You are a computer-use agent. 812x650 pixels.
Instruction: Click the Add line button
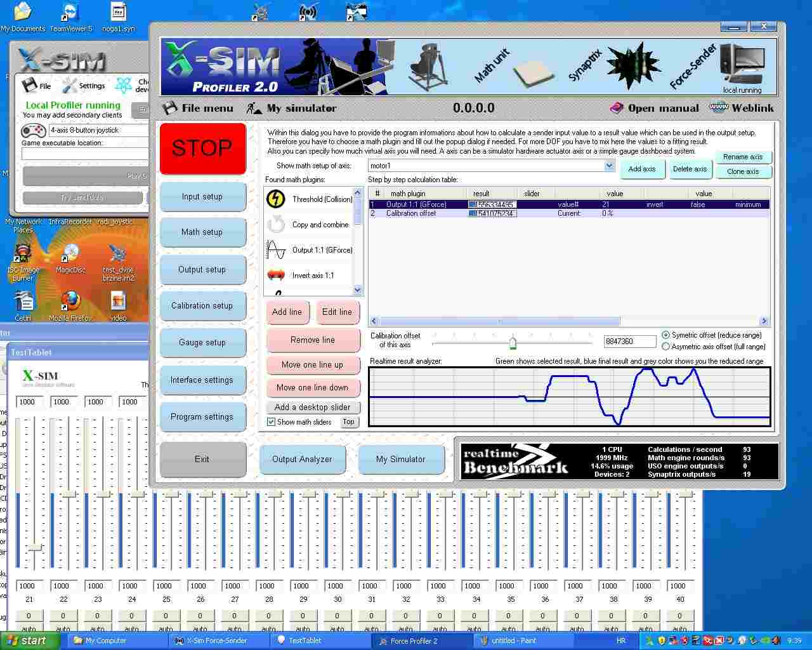click(287, 312)
